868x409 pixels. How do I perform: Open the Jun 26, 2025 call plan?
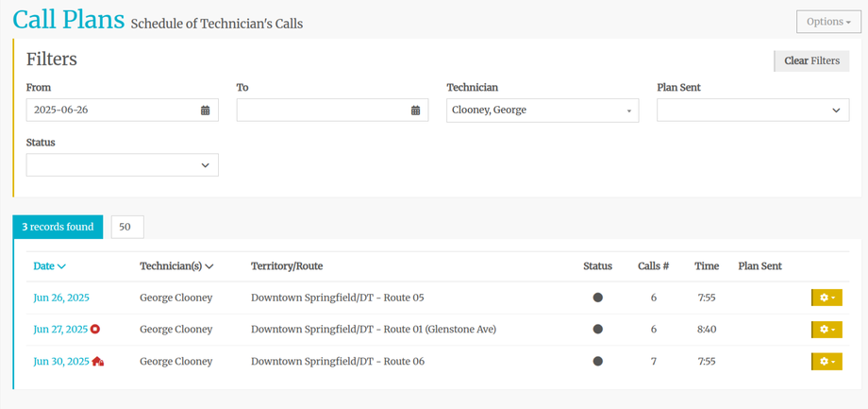(61, 298)
